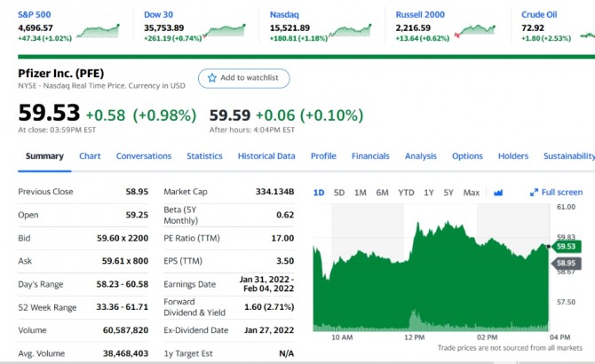Open the Historical Data tab
Viewport: 595px width, 364px height.
(266, 156)
